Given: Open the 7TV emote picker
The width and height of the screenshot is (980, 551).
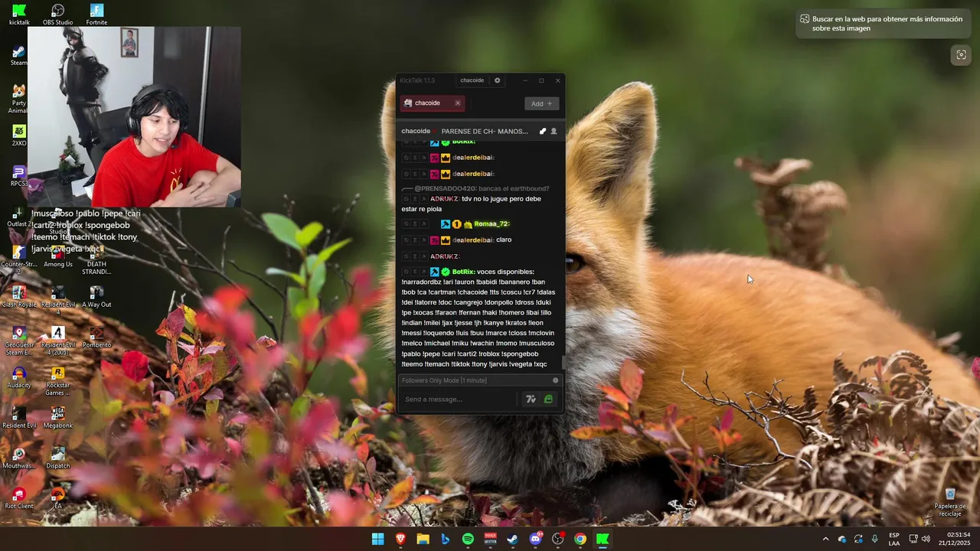Looking at the screenshot, I should point(531,399).
